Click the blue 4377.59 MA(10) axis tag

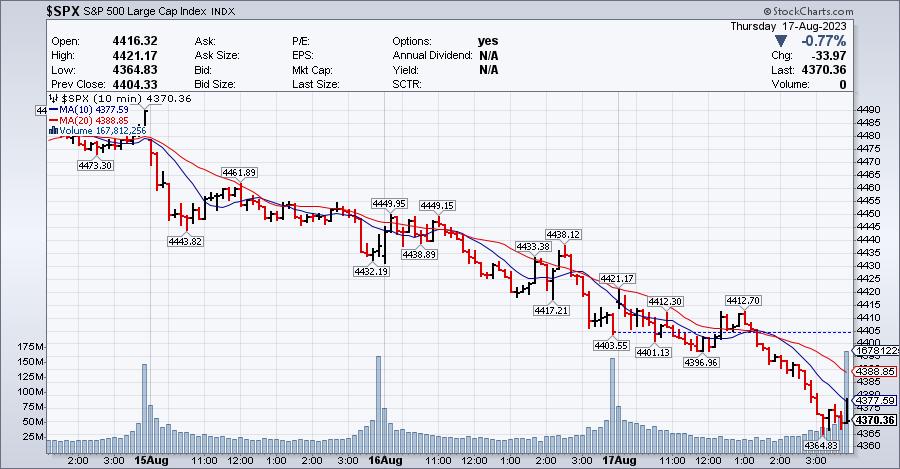[x=876, y=400]
